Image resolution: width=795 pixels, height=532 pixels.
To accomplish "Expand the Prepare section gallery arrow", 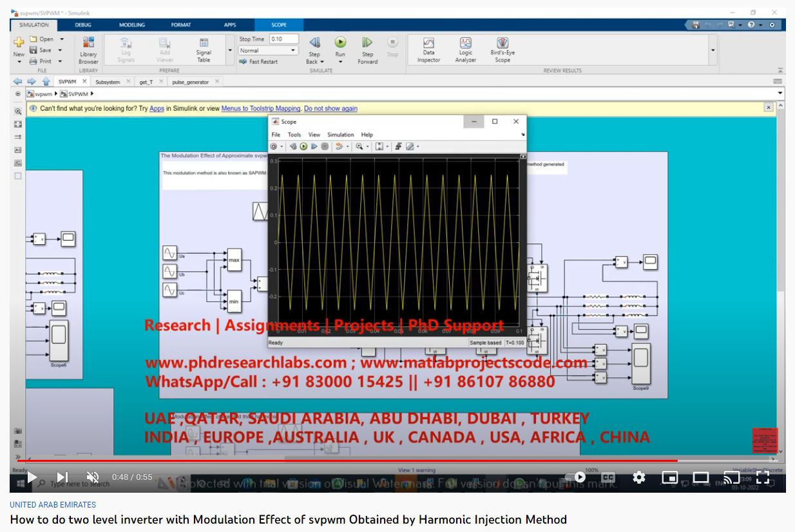I will click(x=230, y=50).
